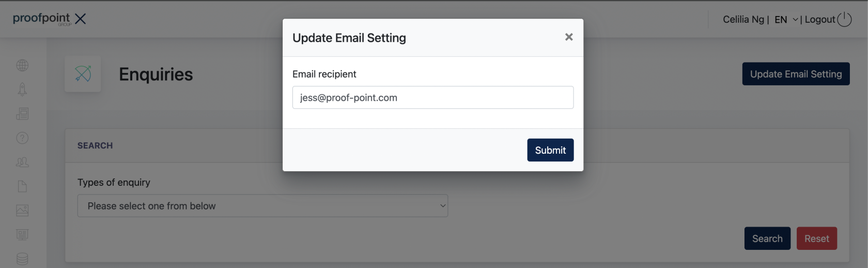Open the image gallery sidebar icon

[22, 210]
